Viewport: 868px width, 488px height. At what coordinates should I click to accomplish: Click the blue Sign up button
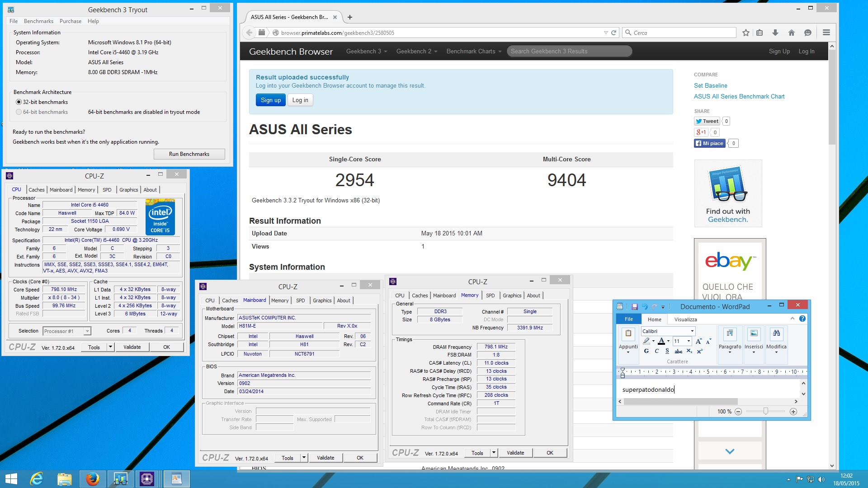pyautogui.click(x=271, y=100)
